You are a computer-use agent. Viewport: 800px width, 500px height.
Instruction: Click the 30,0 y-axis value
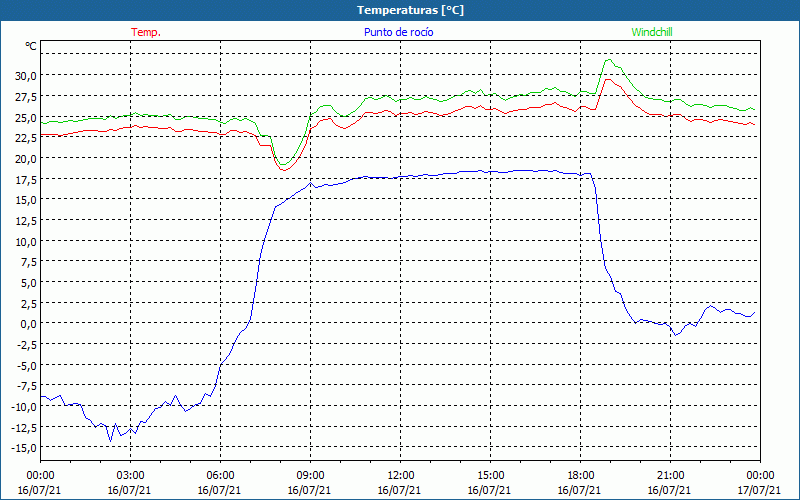(x=26, y=76)
